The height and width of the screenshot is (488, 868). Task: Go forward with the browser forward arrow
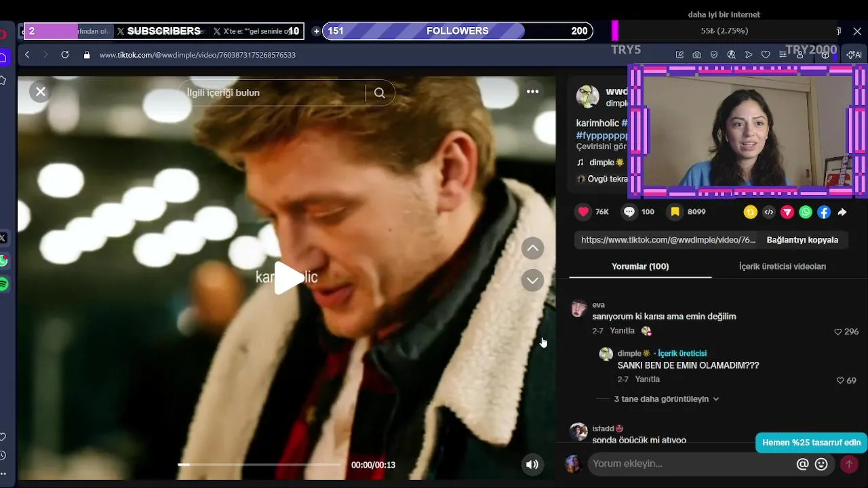tap(45, 55)
